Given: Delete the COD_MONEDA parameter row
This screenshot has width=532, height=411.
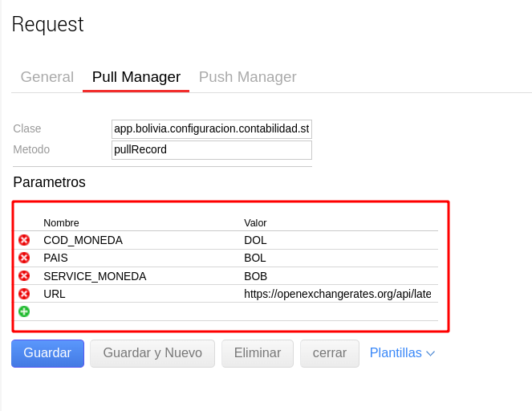Looking at the screenshot, I should coord(24,240).
